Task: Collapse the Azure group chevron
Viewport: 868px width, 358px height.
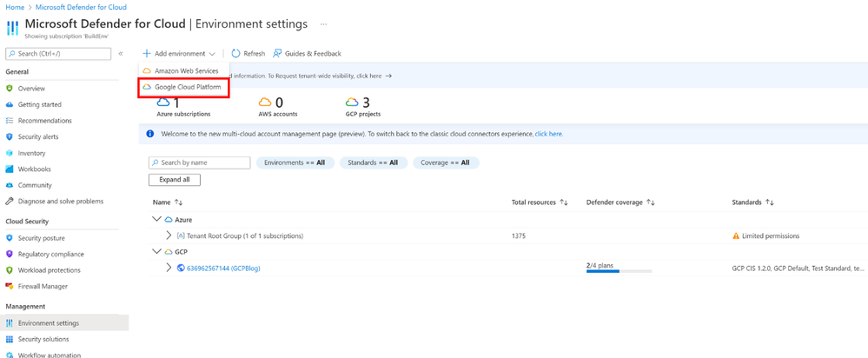Action: point(157,220)
